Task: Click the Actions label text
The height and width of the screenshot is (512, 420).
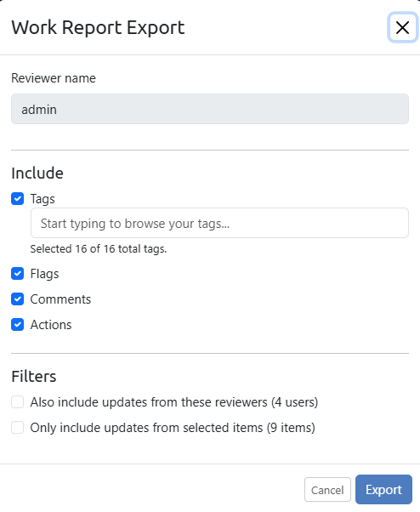Action: [51, 325]
